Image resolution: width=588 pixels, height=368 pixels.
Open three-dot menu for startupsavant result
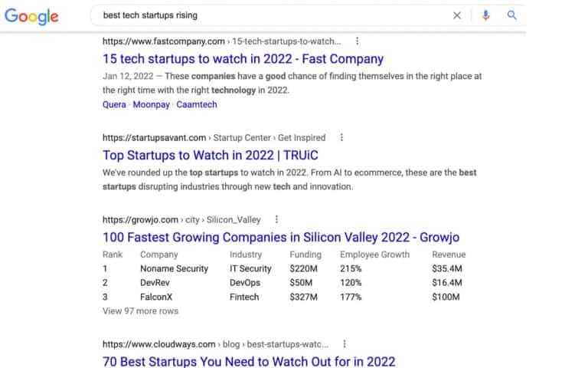[341, 138]
